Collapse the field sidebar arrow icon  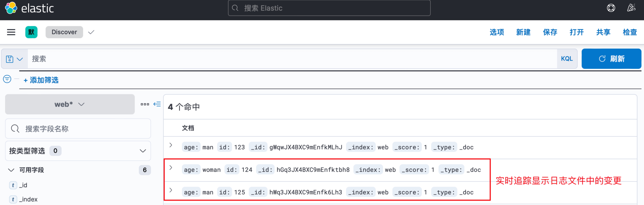[157, 104]
